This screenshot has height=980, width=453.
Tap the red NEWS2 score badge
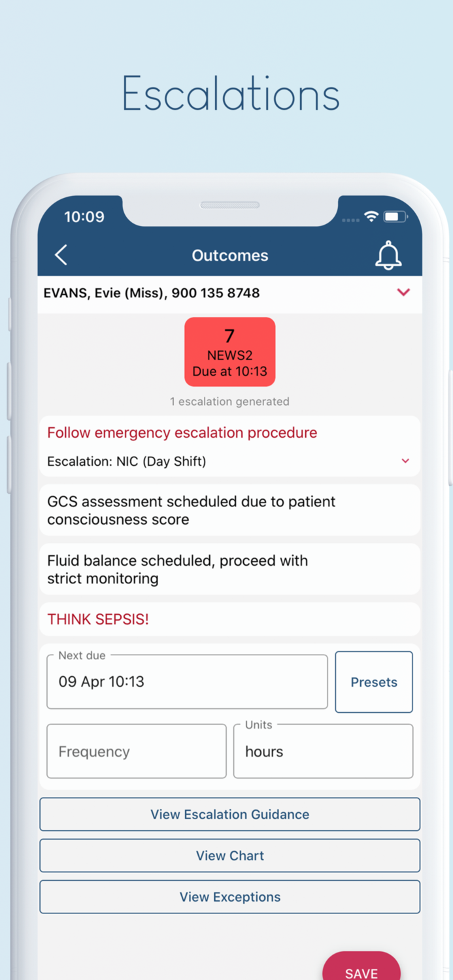click(229, 352)
